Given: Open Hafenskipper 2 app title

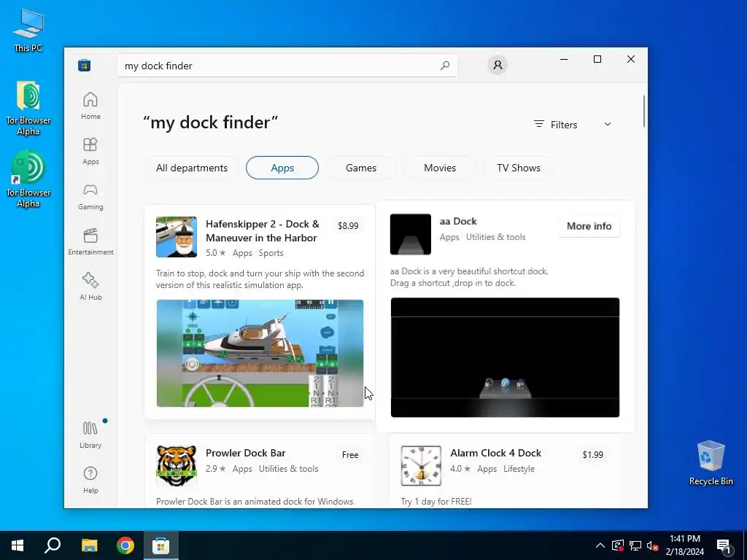Looking at the screenshot, I should (263, 231).
